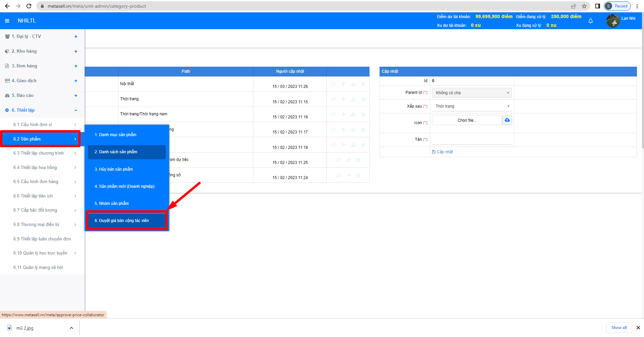Click the trash icon in the Thời trang row
This screenshot has height=337, width=644.
[363, 99]
